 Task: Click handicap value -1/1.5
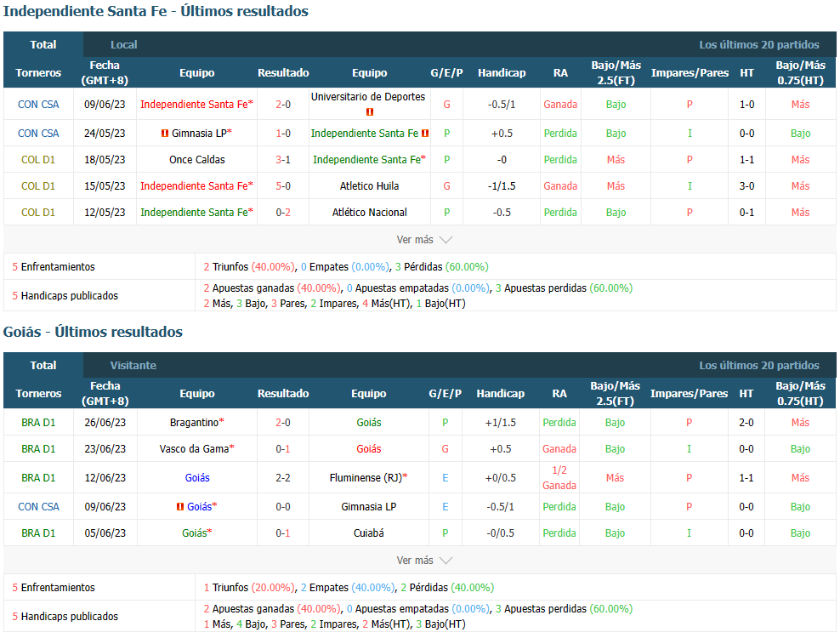(502, 186)
